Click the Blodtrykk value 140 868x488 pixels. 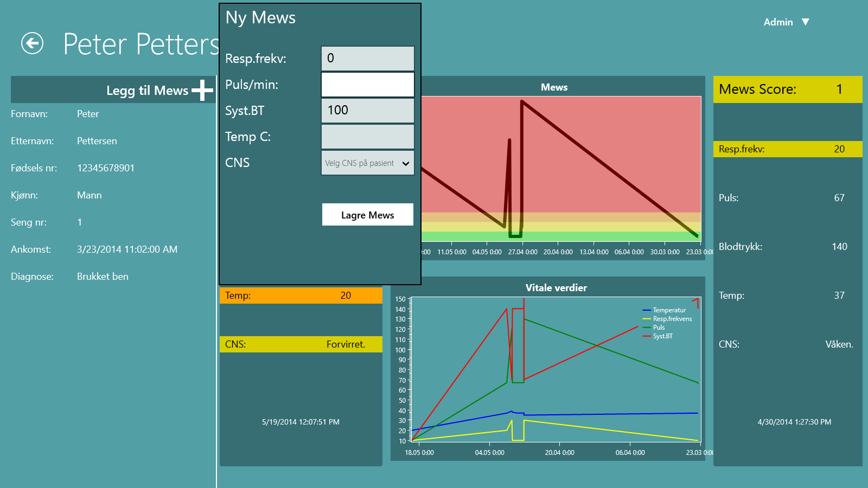click(x=839, y=247)
